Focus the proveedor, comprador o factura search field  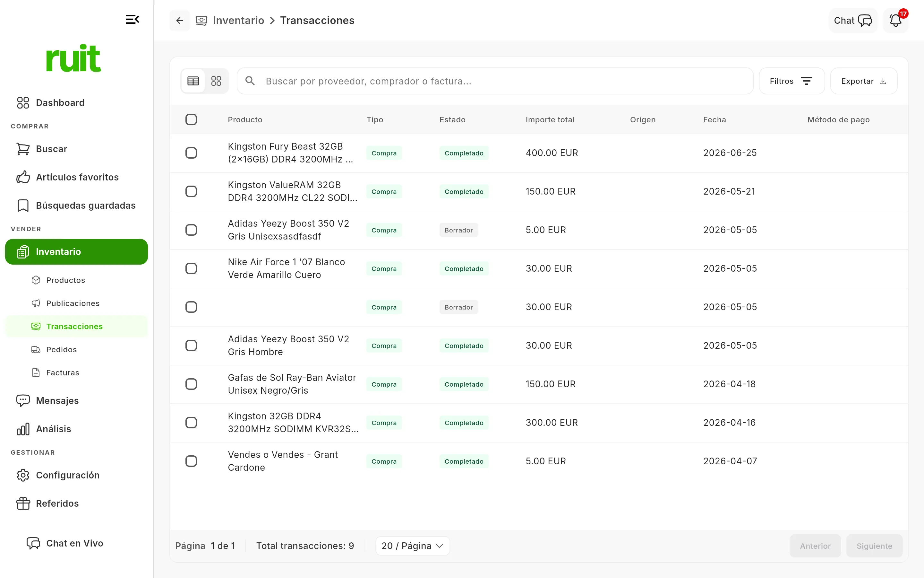(495, 81)
